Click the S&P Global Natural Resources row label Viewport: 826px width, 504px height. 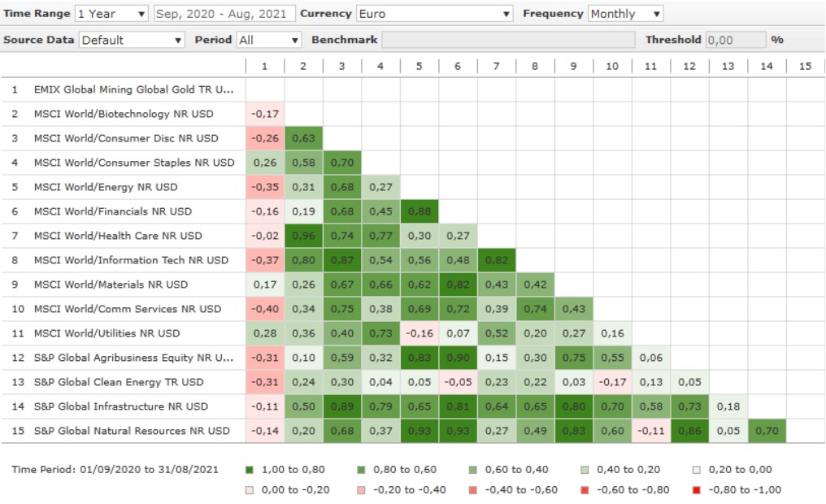(132, 431)
